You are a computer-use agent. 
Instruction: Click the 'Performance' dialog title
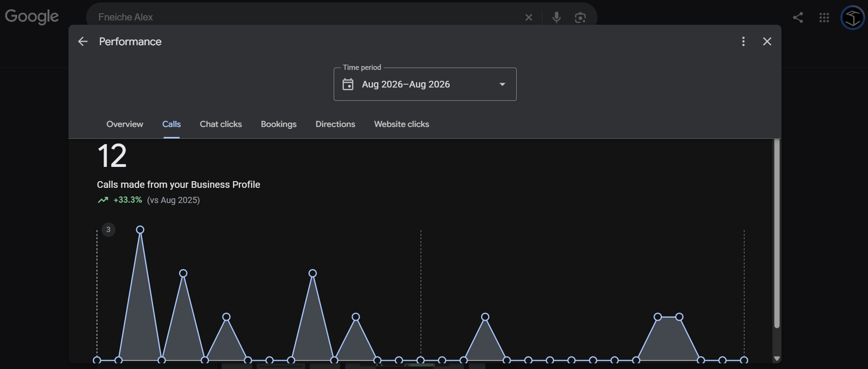coord(130,41)
